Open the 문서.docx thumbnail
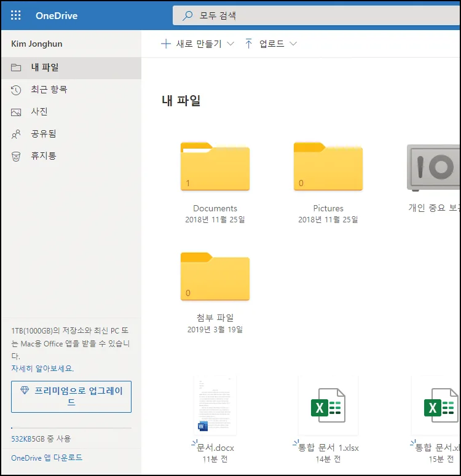 click(x=215, y=405)
